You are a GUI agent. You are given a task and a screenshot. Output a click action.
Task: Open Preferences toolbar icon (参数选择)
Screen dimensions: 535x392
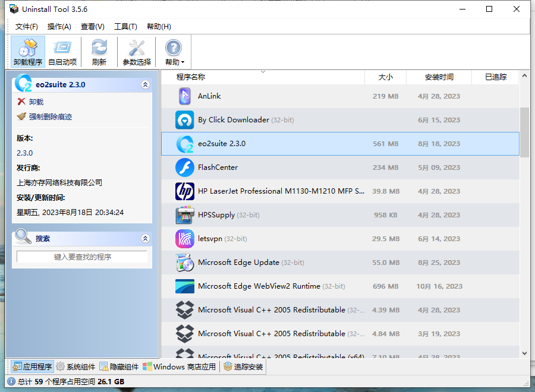coord(137,52)
